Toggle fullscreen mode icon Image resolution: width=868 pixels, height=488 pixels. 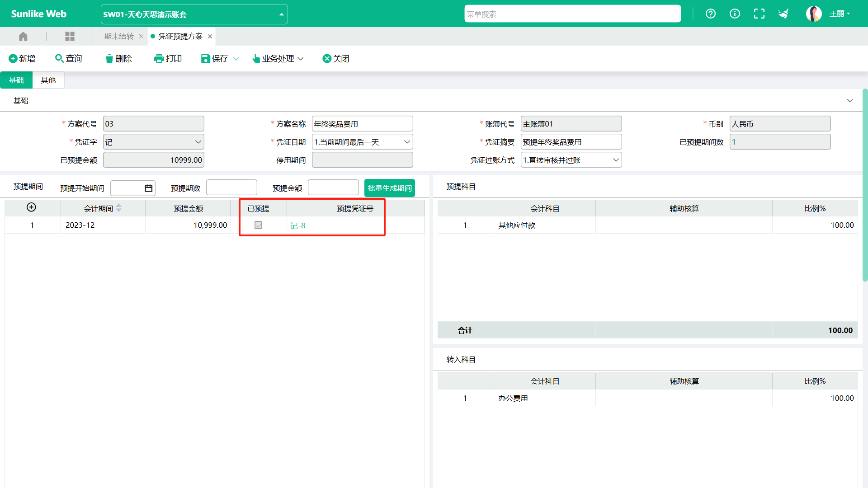point(759,14)
